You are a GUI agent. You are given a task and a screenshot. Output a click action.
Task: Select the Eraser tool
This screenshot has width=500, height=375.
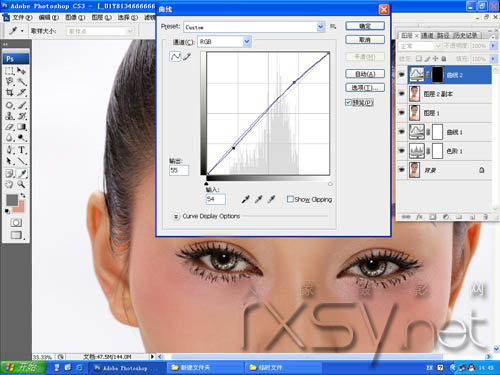point(9,127)
